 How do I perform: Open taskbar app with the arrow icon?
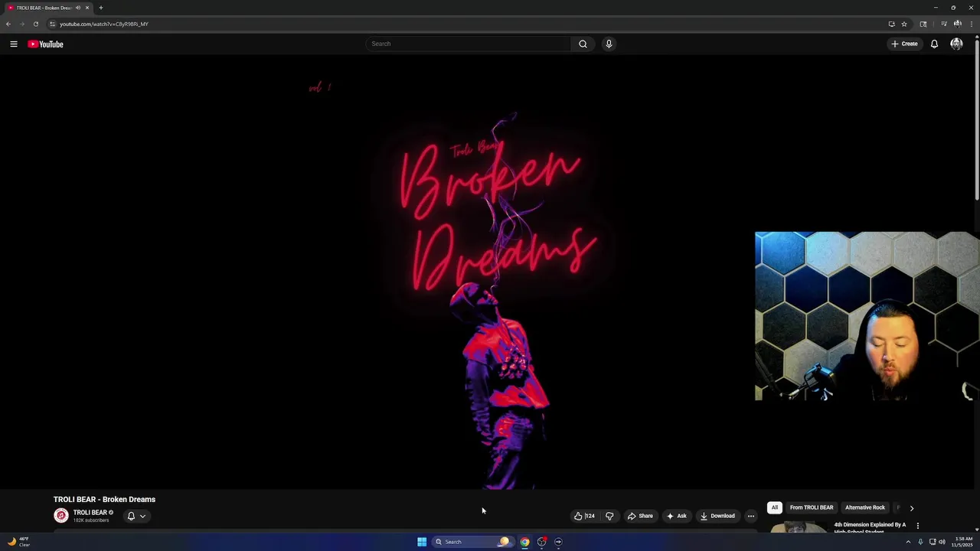click(558, 542)
